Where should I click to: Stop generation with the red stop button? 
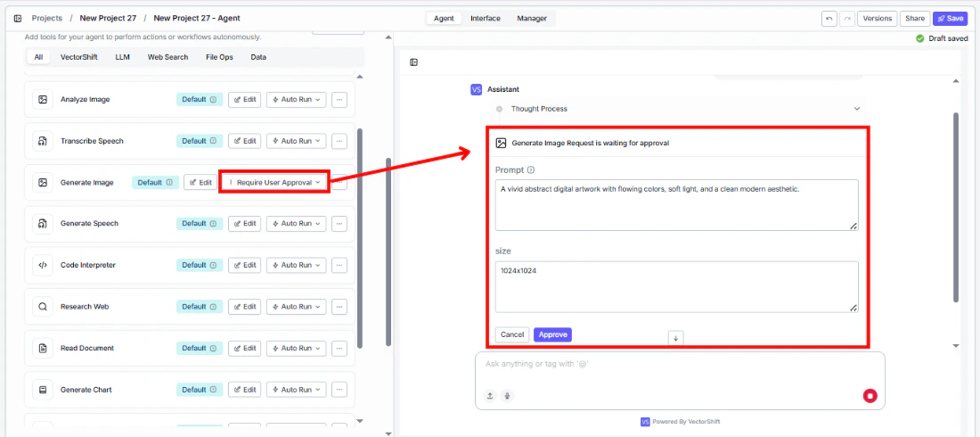(870, 396)
